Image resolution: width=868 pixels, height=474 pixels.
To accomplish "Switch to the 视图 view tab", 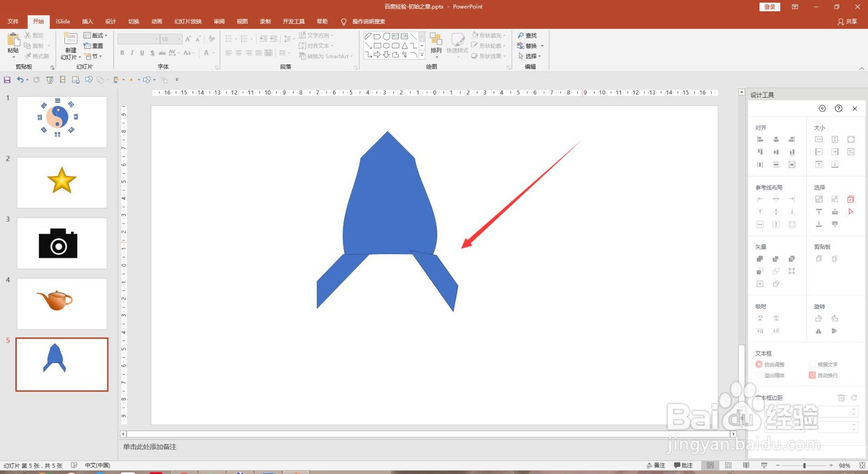I will pos(242,22).
